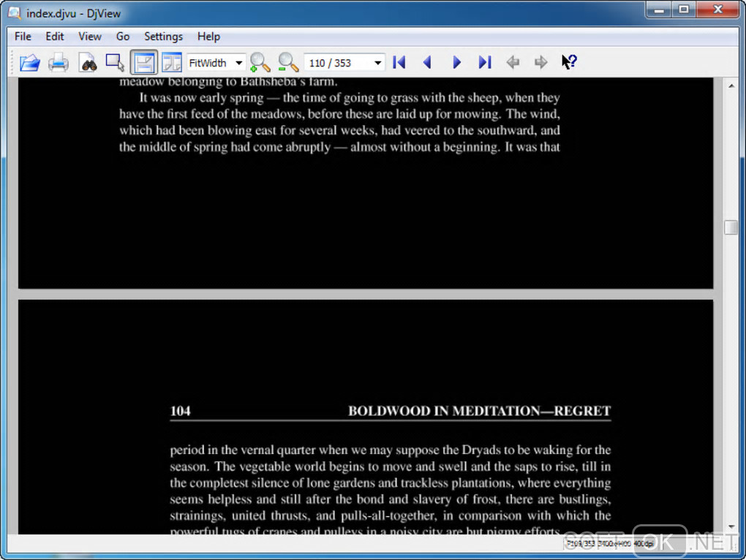Screen dimensions: 746x560
Task: Go to the previous page
Action: [427, 62]
